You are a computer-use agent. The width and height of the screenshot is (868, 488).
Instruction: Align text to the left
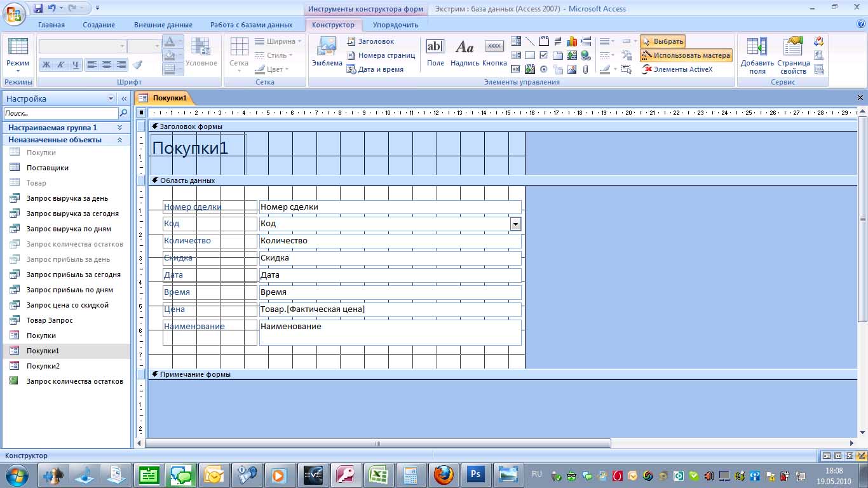coord(92,65)
